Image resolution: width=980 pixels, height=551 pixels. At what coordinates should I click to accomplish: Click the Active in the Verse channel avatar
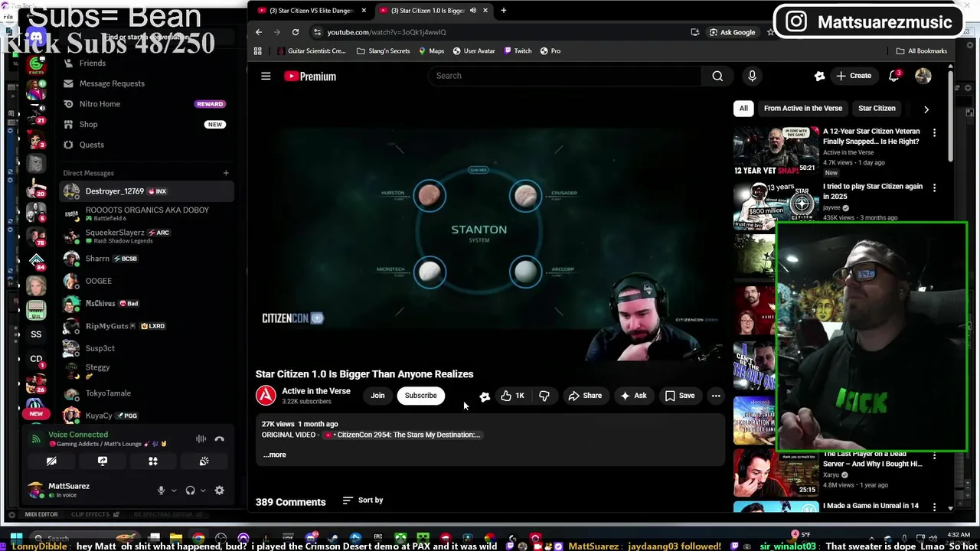coord(266,395)
